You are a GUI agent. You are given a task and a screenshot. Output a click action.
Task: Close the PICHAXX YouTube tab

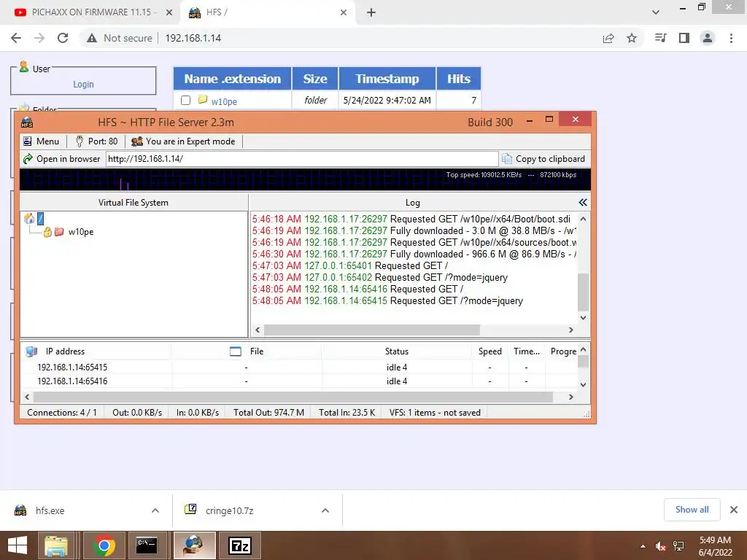pyautogui.click(x=169, y=12)
